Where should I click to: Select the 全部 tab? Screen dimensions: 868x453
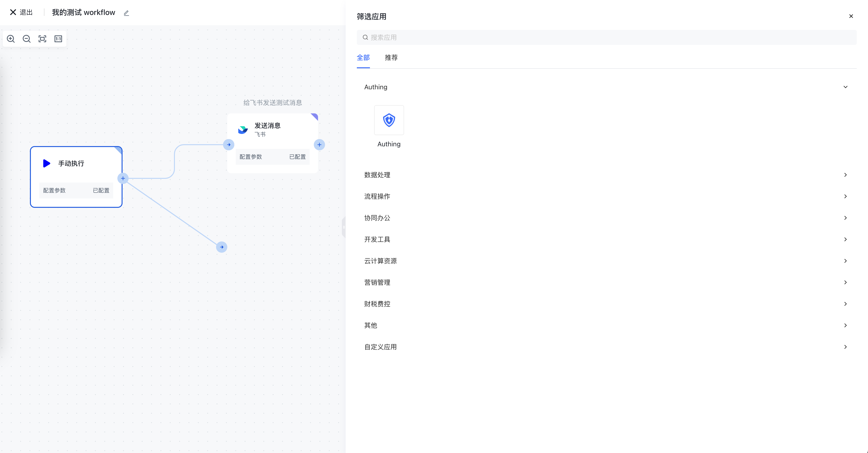coord(363,58)
